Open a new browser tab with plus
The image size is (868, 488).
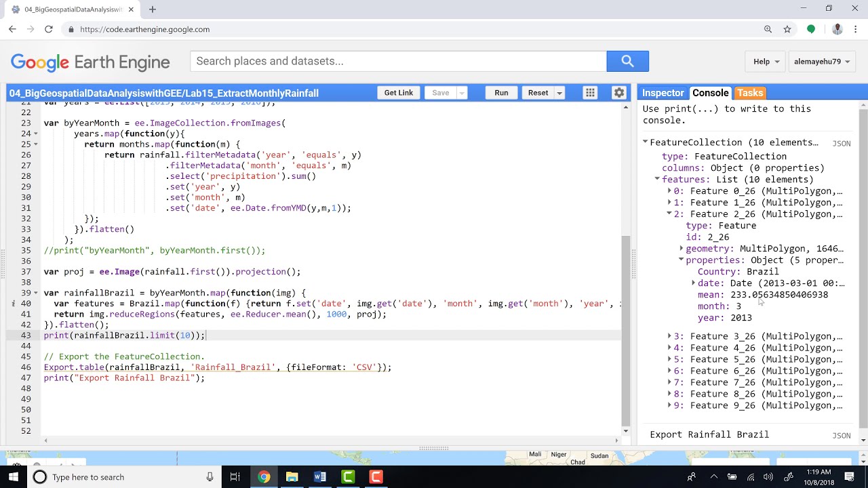(x=153, y=9)
